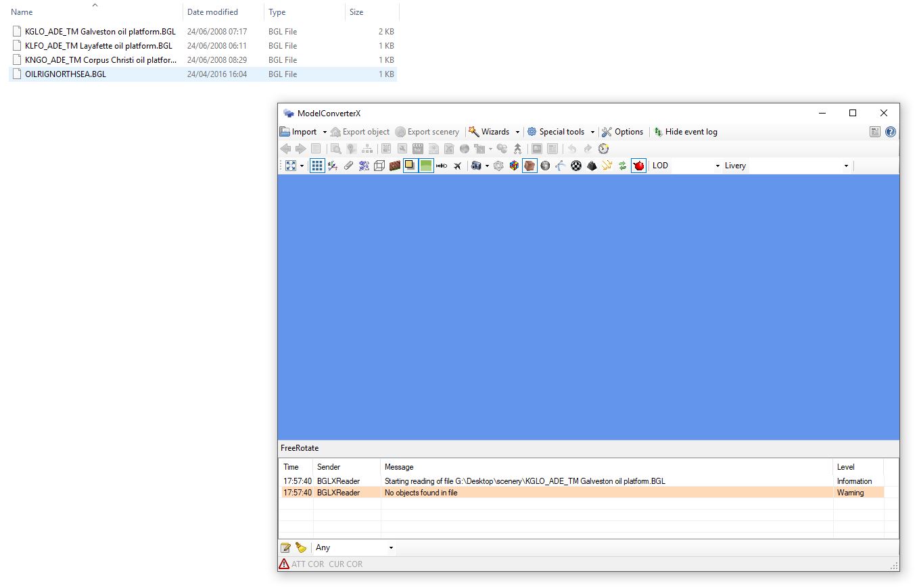Open the Wizards menu
This screenshot has height=588, width=917.
489,132
